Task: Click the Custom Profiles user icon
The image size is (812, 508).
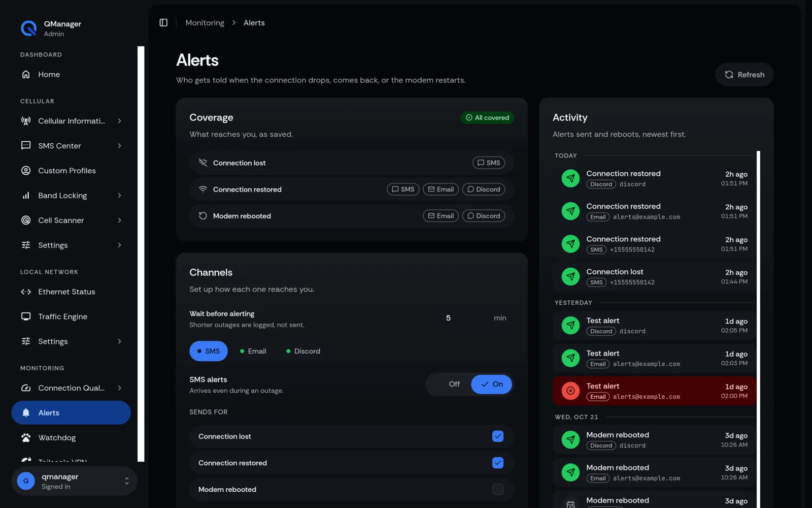Action: coord(26,171)
